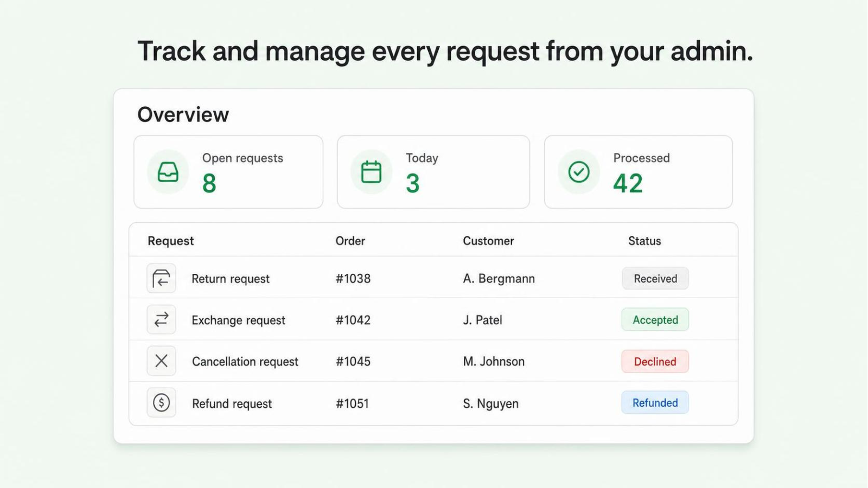Click the Cancellation request X icon
The height and width of the screenshot is (488, 868).
pos(161,361)
